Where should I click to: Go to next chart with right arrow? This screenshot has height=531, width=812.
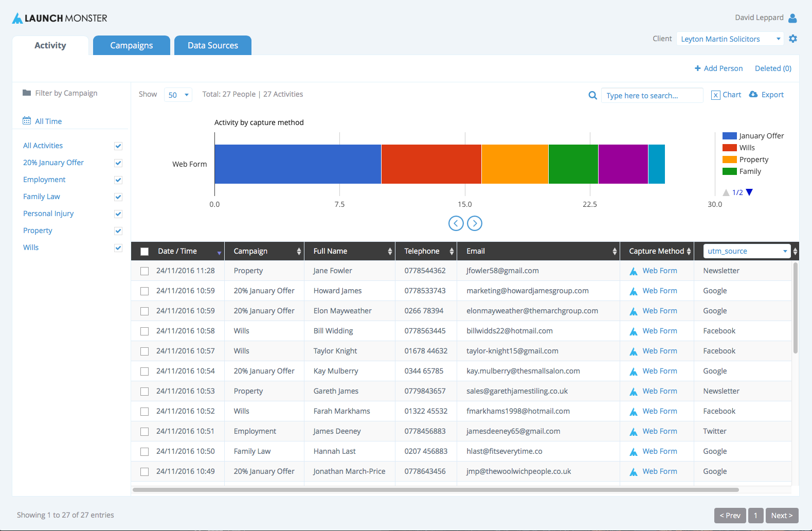click(475, 223)
